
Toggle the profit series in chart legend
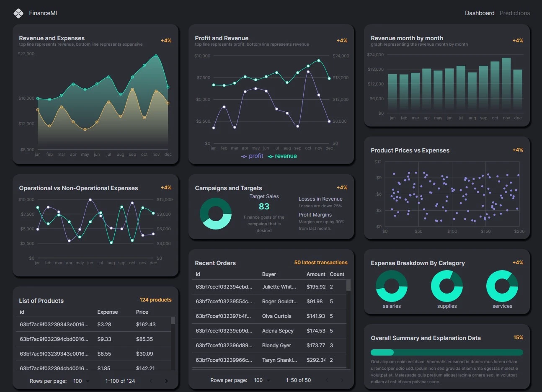coord(253,156)
